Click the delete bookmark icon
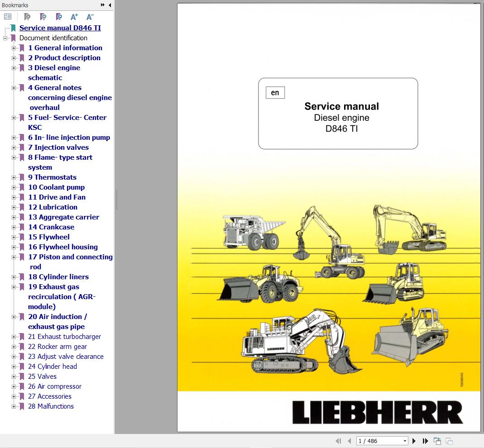This screenshot has height=448, width=484. click(x=27, y=17)
